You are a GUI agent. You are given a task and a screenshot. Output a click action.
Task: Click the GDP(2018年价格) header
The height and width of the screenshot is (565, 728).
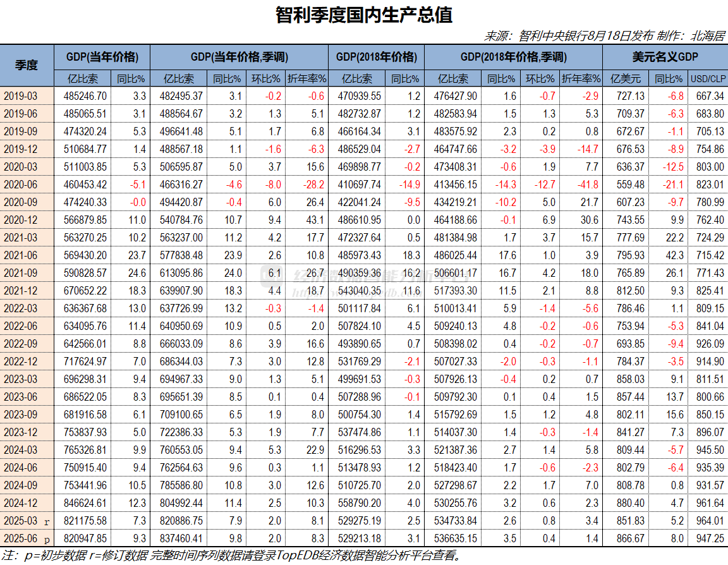(376, 57)
